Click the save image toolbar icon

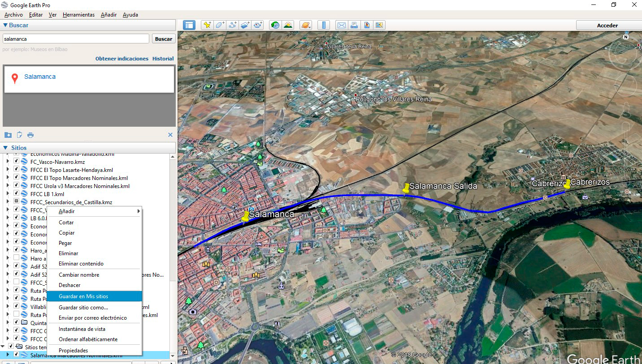[367, 25]
